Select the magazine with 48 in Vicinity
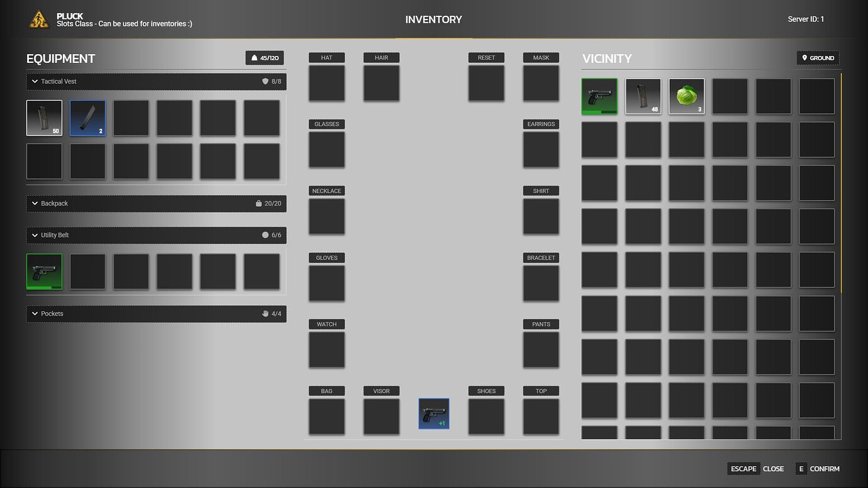Screen dimensions: 868x488 643,96
